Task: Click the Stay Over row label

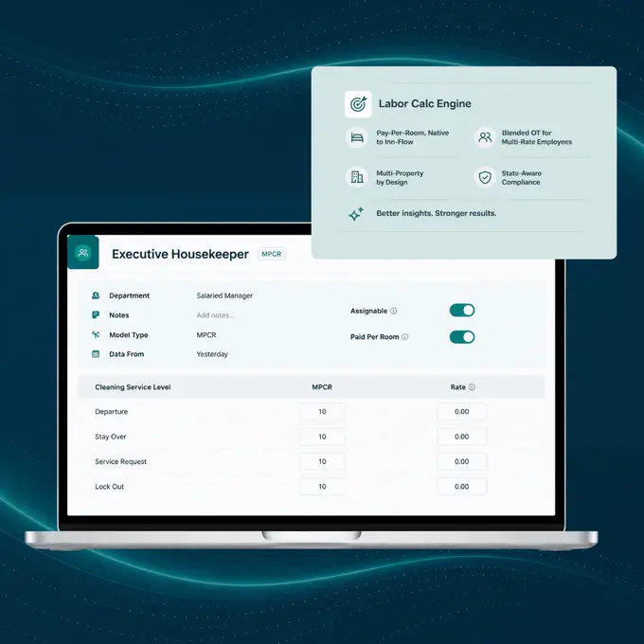Action: click(111, 437)
